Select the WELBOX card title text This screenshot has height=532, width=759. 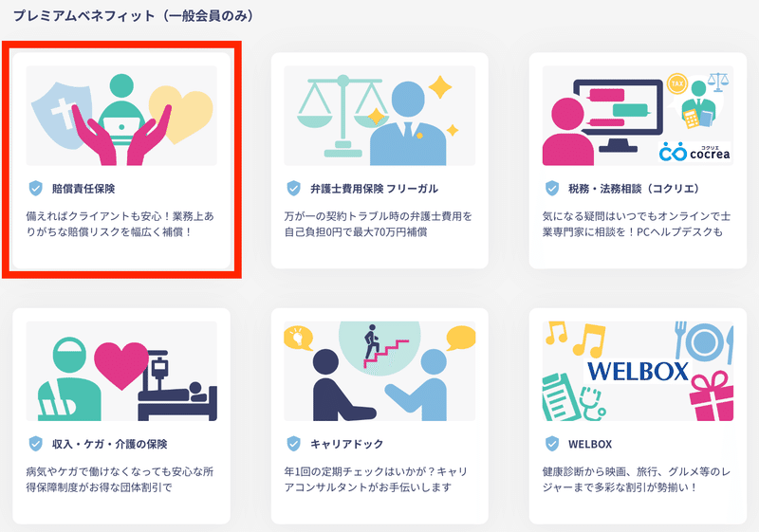tap(590, 444)
